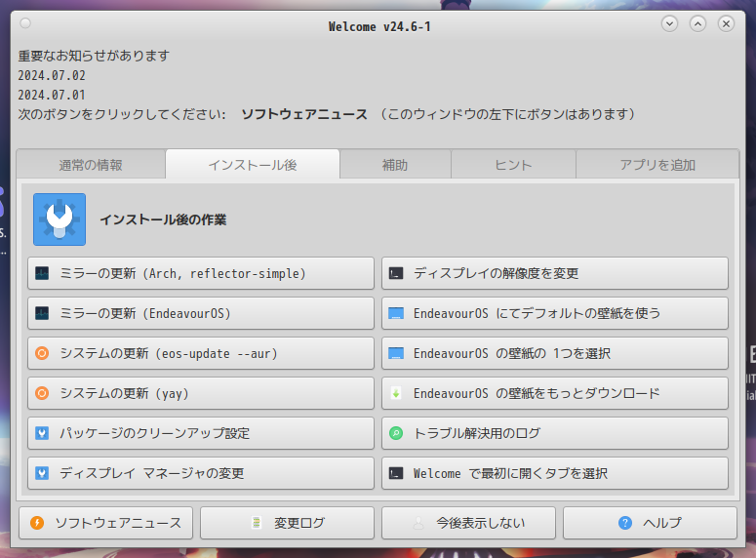This screenshot has width=756, height=558.
Task: Open ディスプレイ マネージャの変更
Action: pos(201,473)
